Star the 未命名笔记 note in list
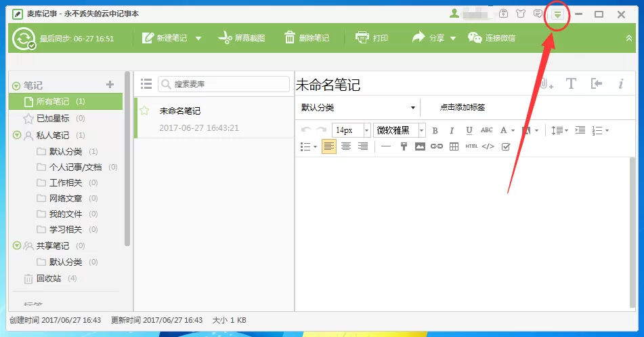Image resolution: width=644 pixels, height=337 pixels. coord(144,111)
